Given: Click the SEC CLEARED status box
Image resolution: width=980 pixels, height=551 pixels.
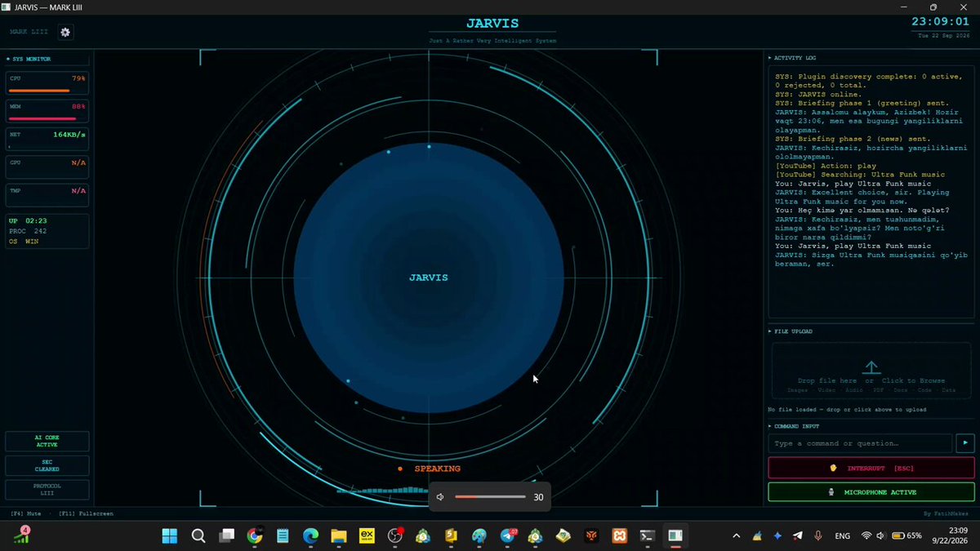Looking at the screenshot, I should click(47, 465).
